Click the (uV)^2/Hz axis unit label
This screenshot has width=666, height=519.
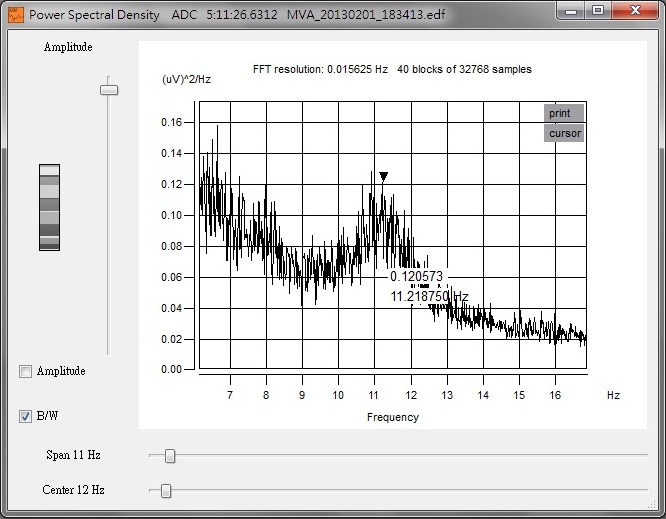(x=186, y=79)
